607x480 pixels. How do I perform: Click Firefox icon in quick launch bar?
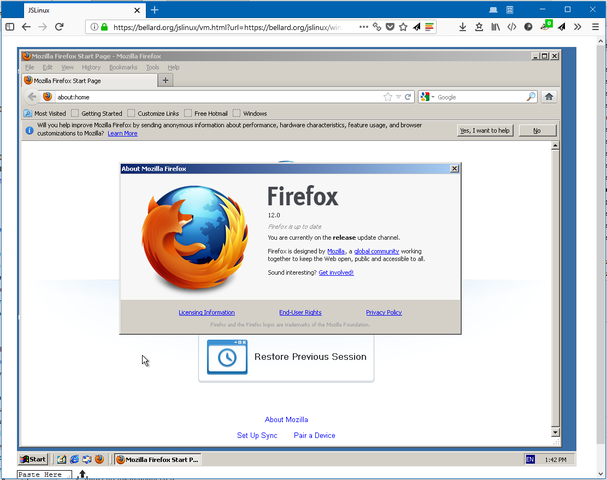pos(99,459)
